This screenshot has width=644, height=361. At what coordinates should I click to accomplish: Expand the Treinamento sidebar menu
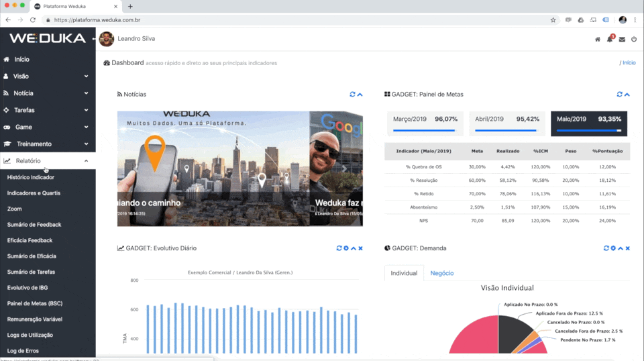48,144
